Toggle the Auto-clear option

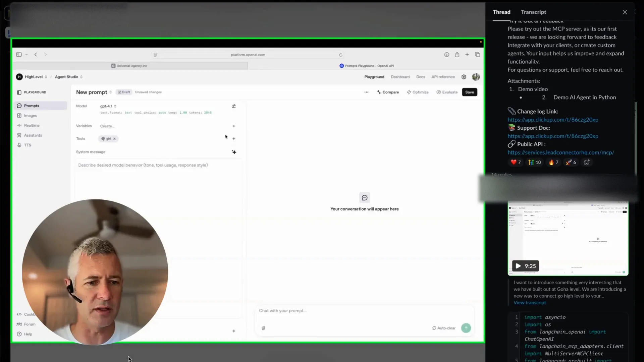click(444, 328)
